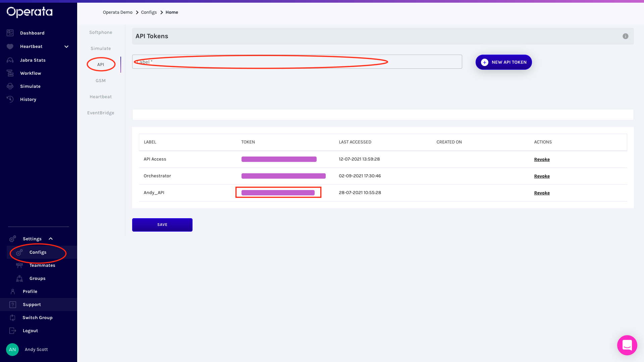
Task: Click the Jabra Stats headset icon
Action: point(10,60)
